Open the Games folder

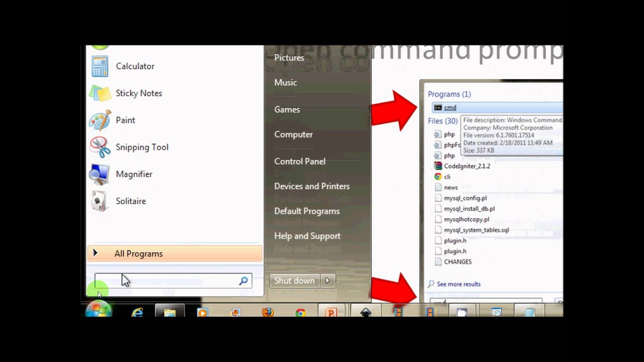click(x=287, y=110)
